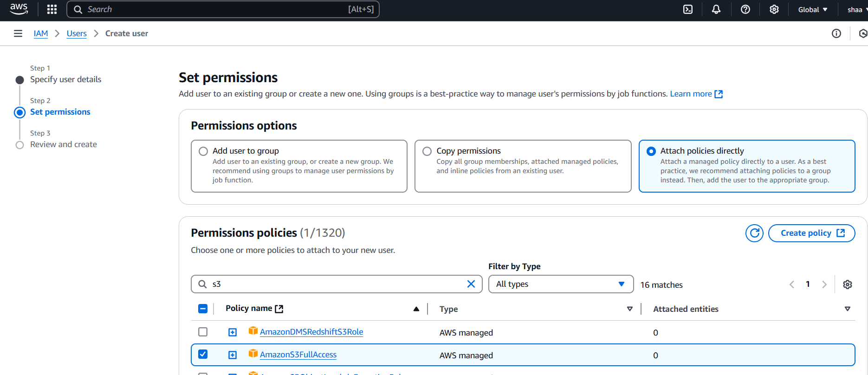Click the policy filter field containing s3

tap(337, 284)
